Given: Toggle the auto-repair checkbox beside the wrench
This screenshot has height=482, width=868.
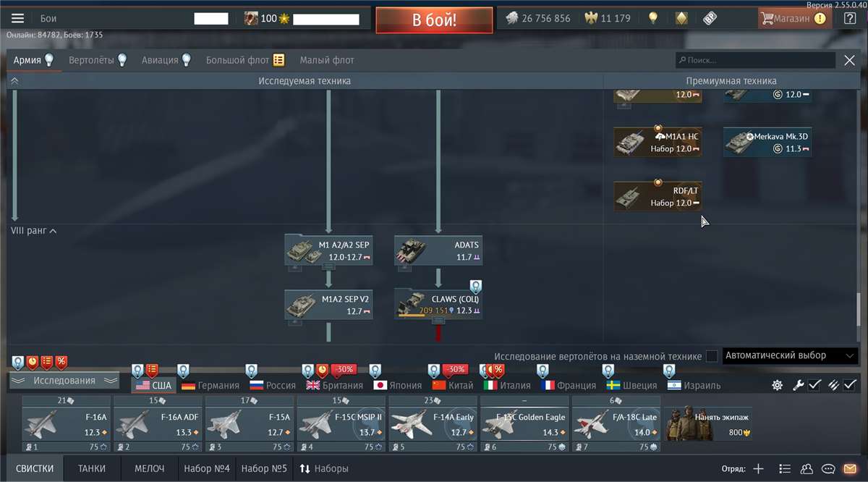Looking at the screenshot, I should pos(814,385).
